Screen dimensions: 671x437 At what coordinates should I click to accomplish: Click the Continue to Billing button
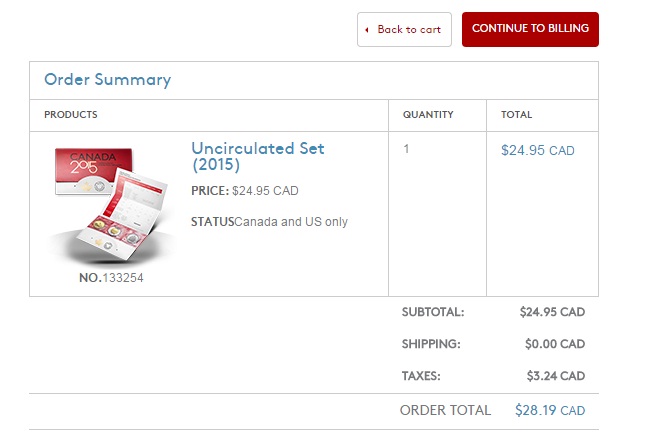530,29
